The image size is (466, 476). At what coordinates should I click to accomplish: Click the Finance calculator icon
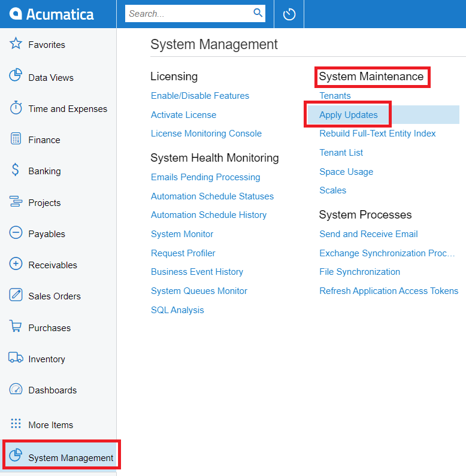click(x=16, y=139)
